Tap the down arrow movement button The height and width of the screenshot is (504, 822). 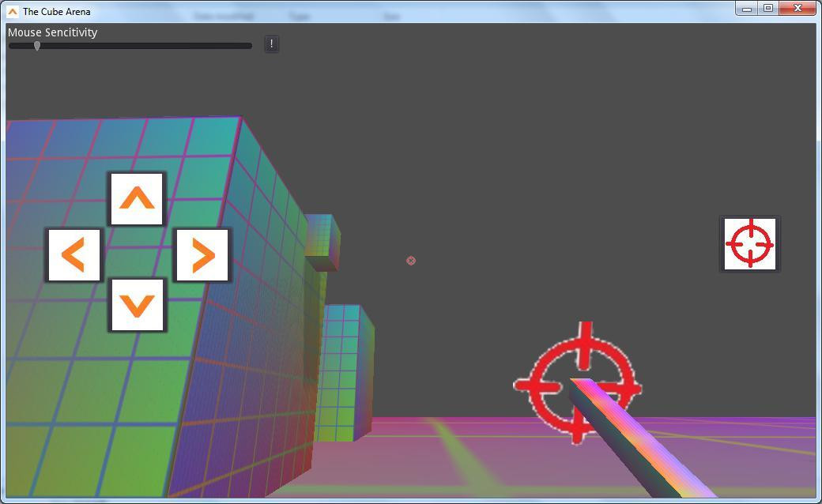[137, 305]
